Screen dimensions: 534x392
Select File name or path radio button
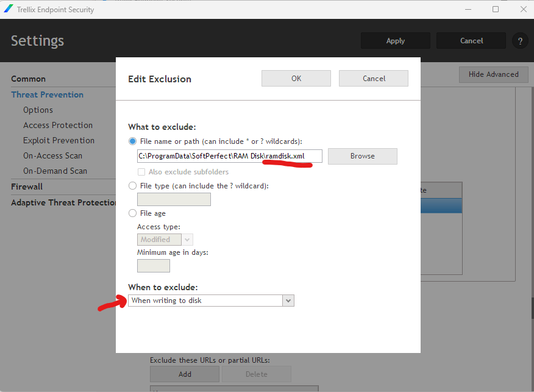(132, 141)
